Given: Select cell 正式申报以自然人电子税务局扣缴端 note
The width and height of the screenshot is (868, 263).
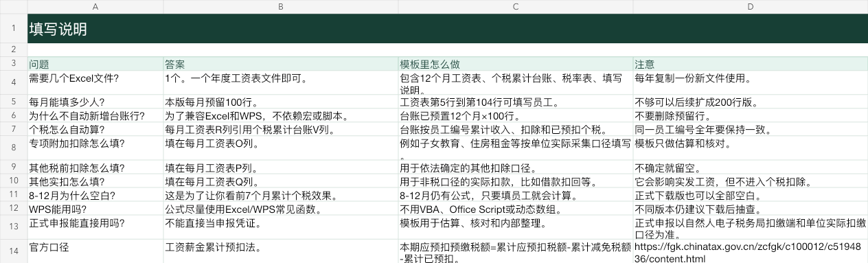Looking at the screenshot, I should (751, 228).
